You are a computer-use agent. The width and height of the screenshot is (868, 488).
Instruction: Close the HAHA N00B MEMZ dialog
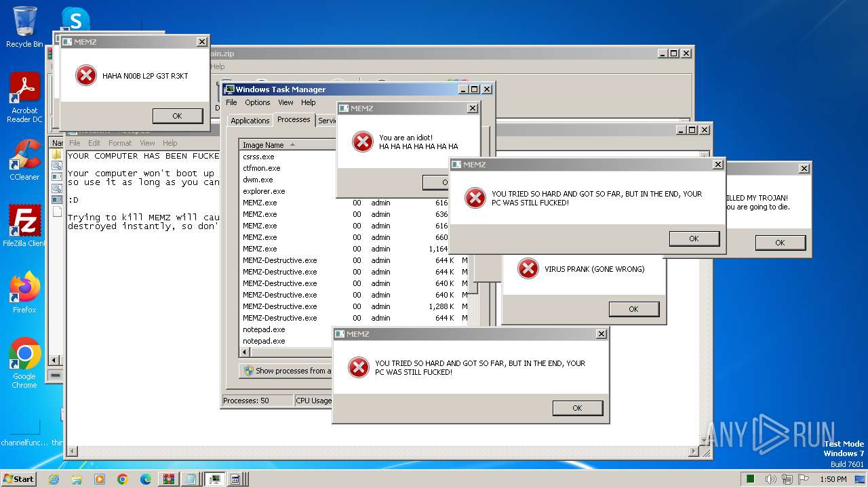pyautogui.click(x=202, y=42)
